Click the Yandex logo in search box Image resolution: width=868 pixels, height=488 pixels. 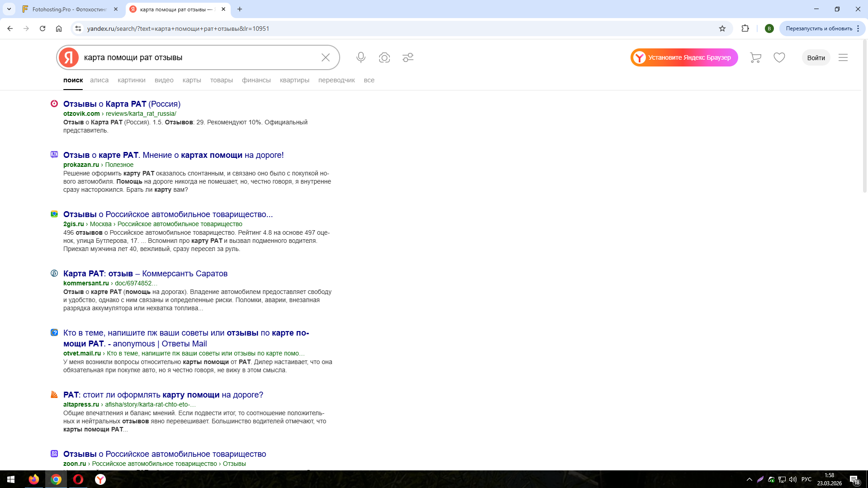[69, 57]
